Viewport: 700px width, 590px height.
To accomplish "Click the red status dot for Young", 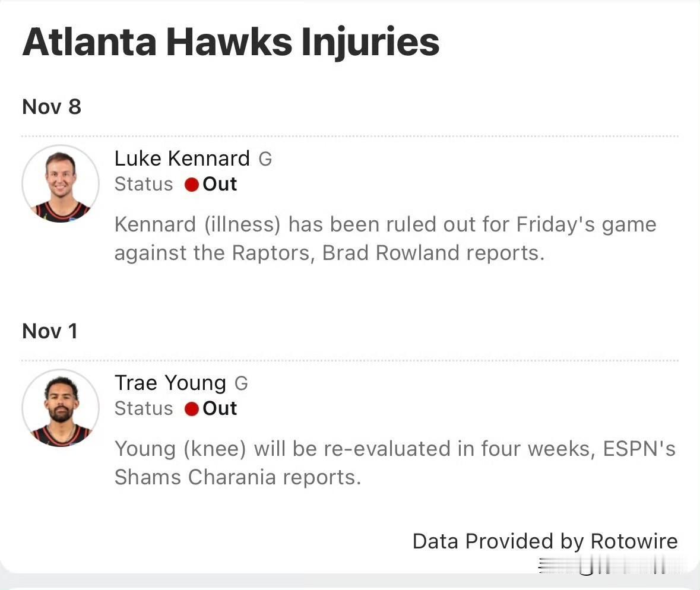I will pos(191,409).
